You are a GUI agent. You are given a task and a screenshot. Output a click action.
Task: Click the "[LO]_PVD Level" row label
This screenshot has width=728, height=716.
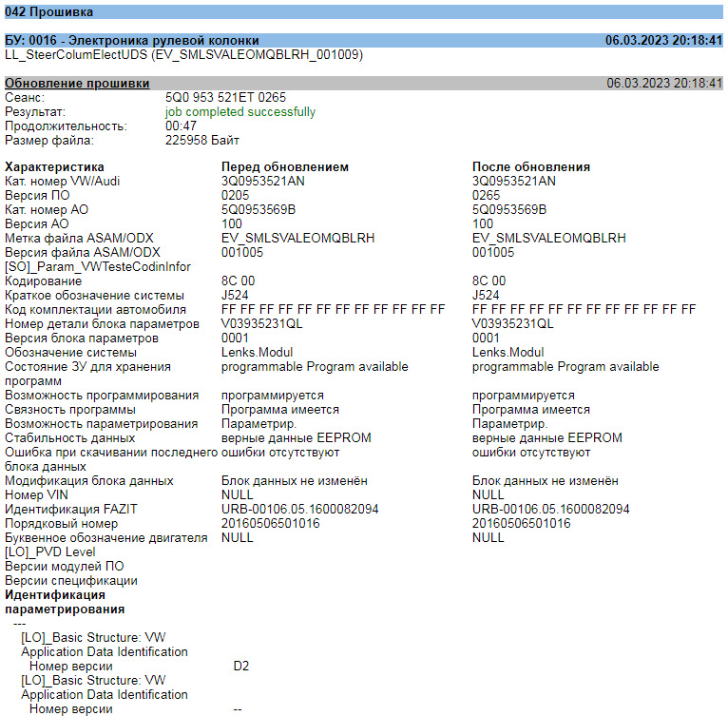pyautogui.click(x=50, y=552)
